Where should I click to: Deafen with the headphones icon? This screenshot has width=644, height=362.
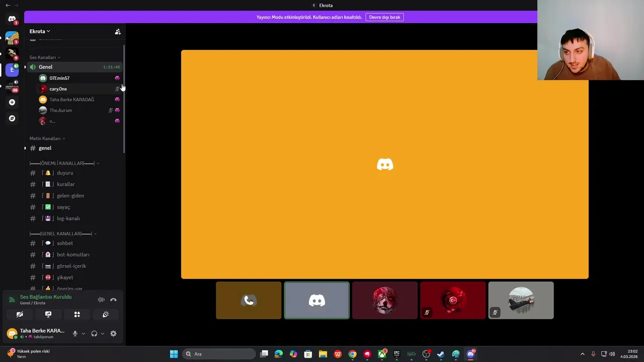pyautogui.click(x=94, y=333)
